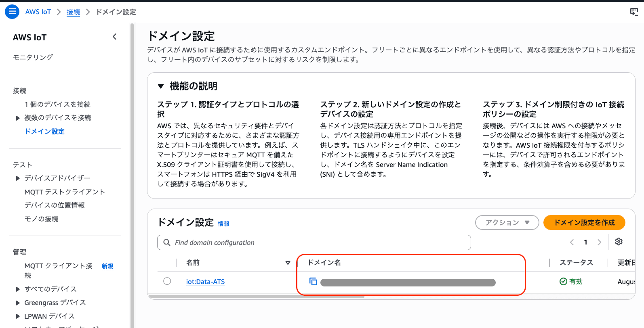
Task: Select ドメイン設定 in the sidebar
Action: [x=44, y=131]
